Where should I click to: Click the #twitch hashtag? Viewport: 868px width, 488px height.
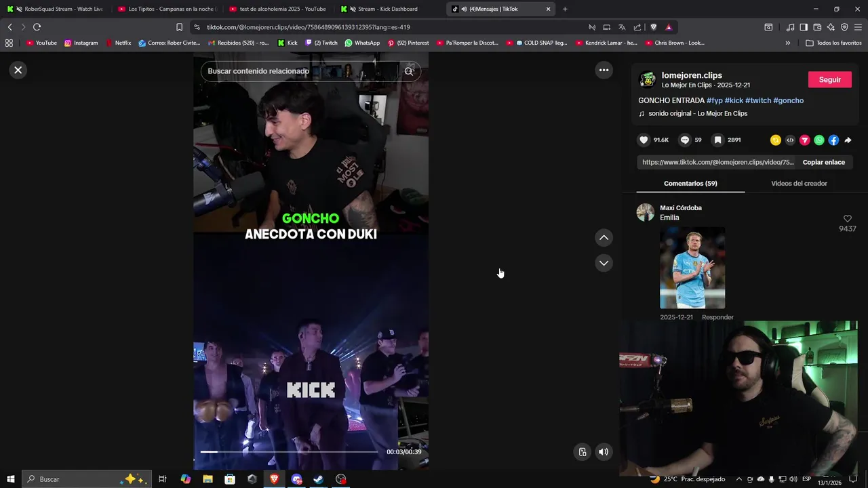pyautogui.click(x=758, y=100)
